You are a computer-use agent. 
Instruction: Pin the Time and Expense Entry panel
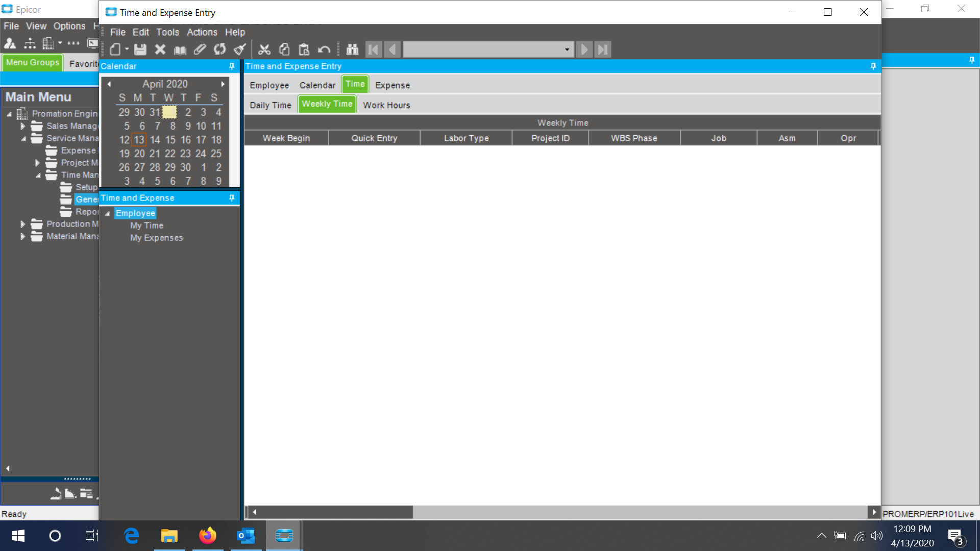coord(873,66)
